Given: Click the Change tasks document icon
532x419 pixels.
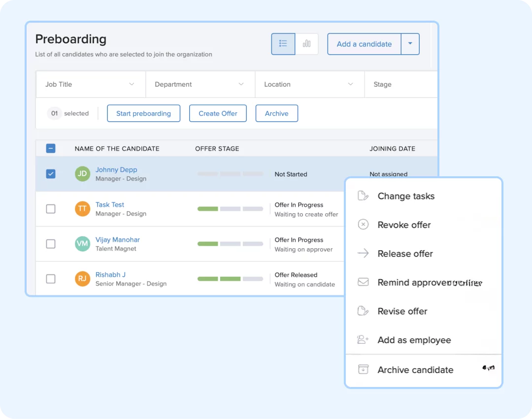Looking at the screenshot, I should [x=363, y=196].
